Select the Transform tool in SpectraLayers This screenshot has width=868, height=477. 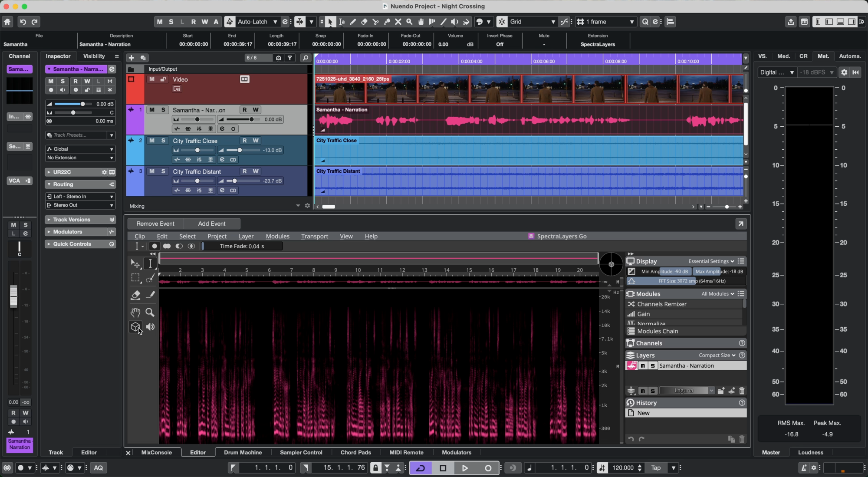(x=135, y=263)
